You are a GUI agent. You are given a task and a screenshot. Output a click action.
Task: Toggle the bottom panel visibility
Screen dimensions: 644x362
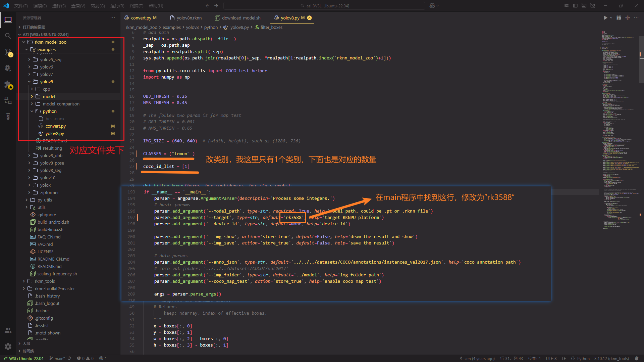584,6
